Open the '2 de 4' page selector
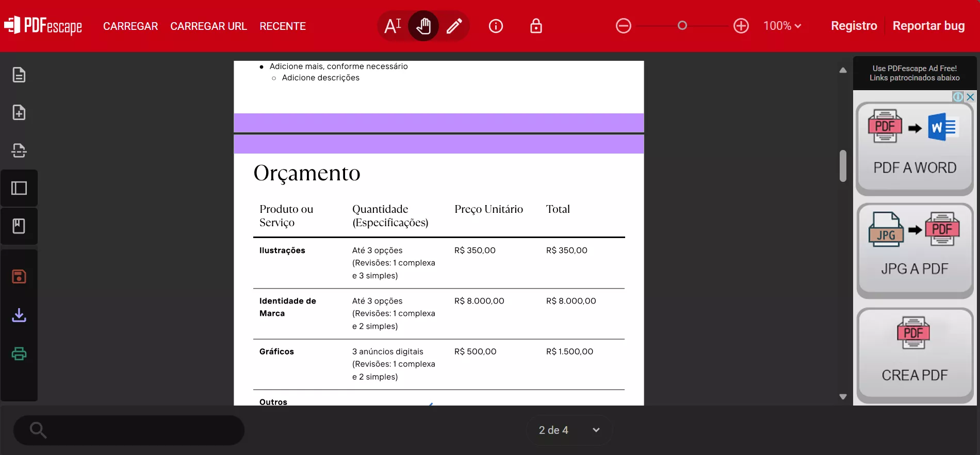 point(569,430)
